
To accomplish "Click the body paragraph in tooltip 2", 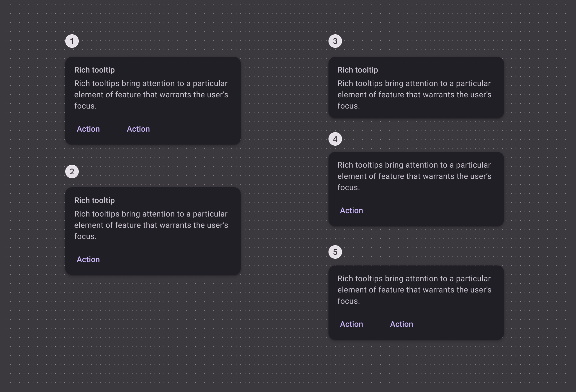I will 151,225.
